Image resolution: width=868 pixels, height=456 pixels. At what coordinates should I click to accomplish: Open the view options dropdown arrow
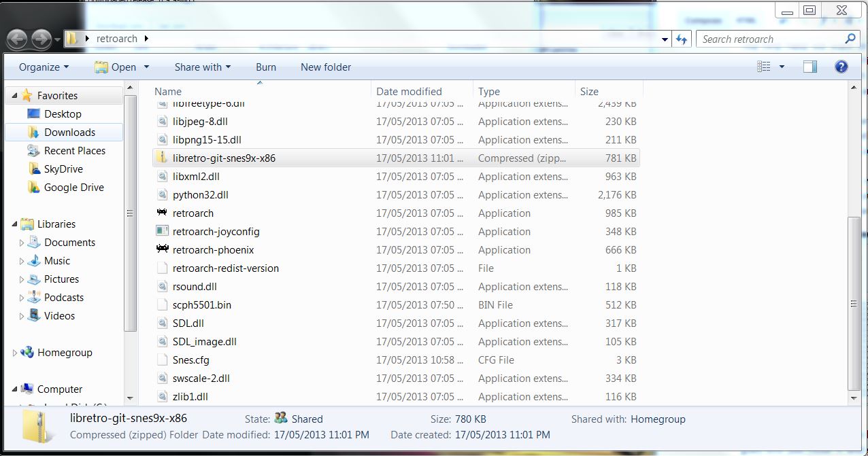tap(782, 67)
